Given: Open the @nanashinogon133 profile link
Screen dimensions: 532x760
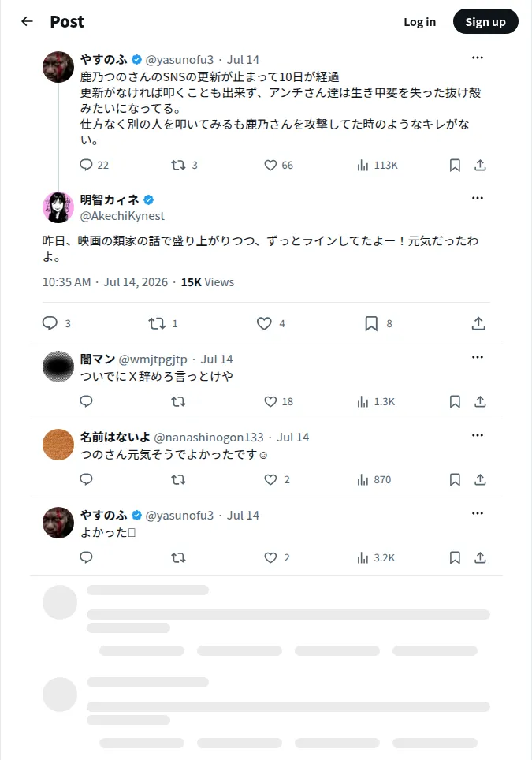Looking at the screenshot, I should (x=208, y=438).
